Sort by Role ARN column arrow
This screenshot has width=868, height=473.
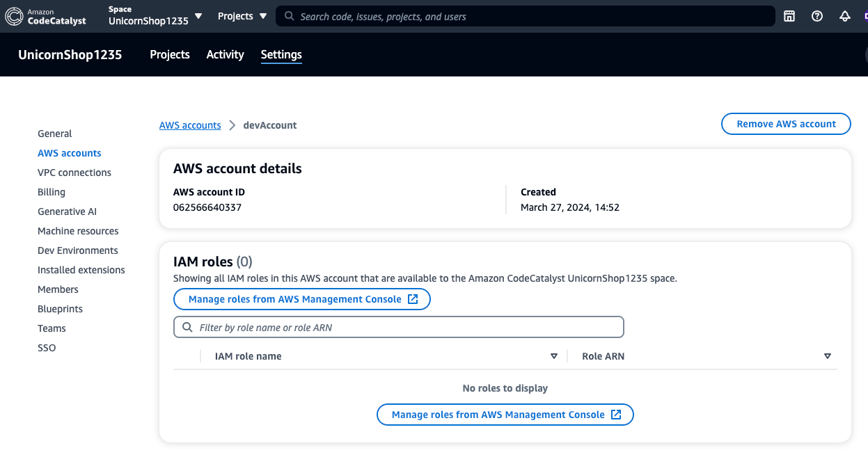828,356
